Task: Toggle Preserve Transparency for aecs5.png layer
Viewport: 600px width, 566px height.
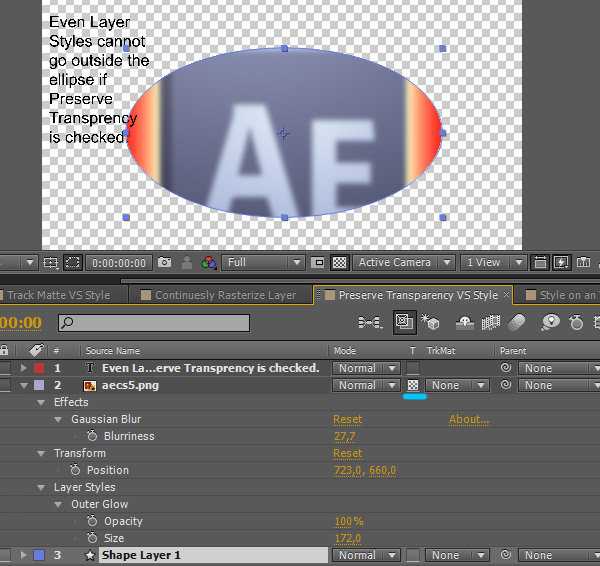Action: (x=413, y=385)
